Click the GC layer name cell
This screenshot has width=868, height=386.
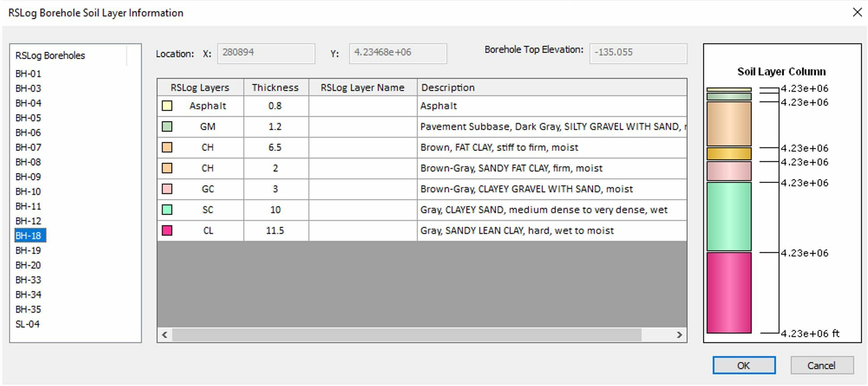(363, 189)
